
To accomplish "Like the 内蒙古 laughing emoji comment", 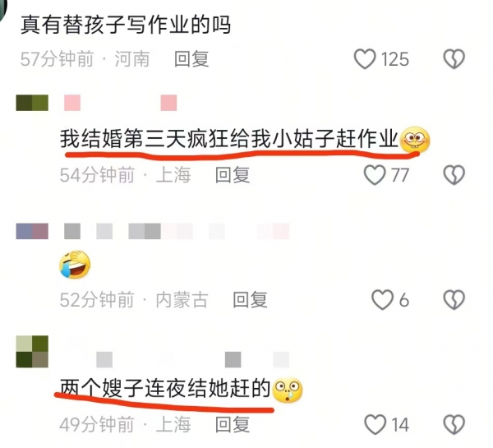I will [x=382, y=299].
